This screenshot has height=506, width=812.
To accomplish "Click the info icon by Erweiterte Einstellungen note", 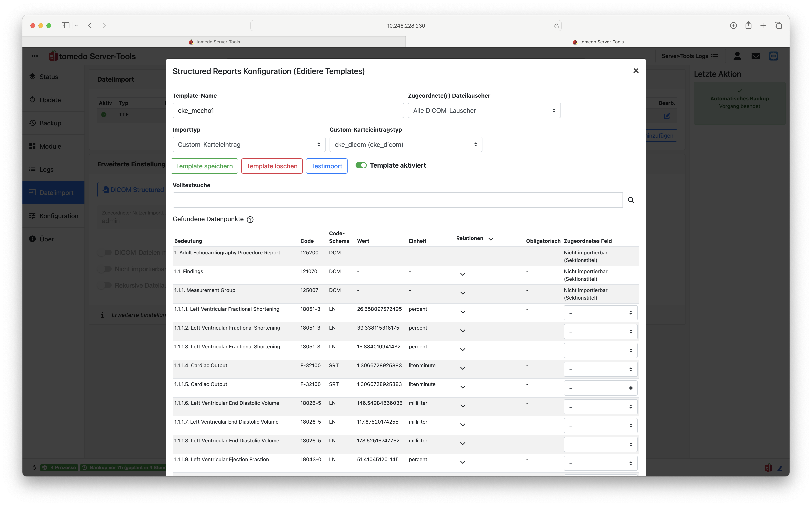I will [102, 315].
